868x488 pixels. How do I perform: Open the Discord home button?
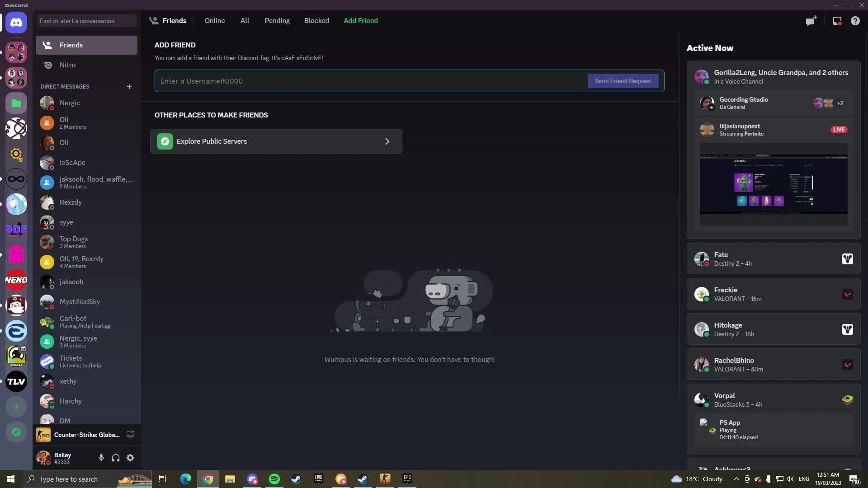tap(16, 23)
